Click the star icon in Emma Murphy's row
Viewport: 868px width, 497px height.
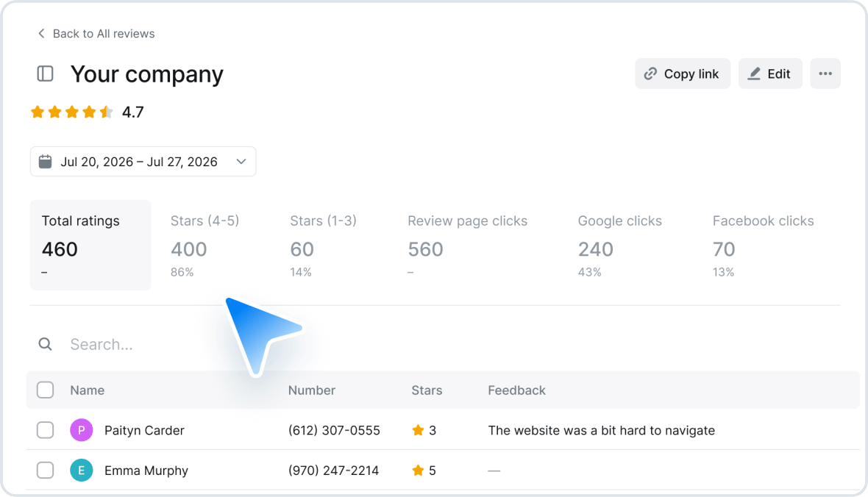[x=418, y=471]
